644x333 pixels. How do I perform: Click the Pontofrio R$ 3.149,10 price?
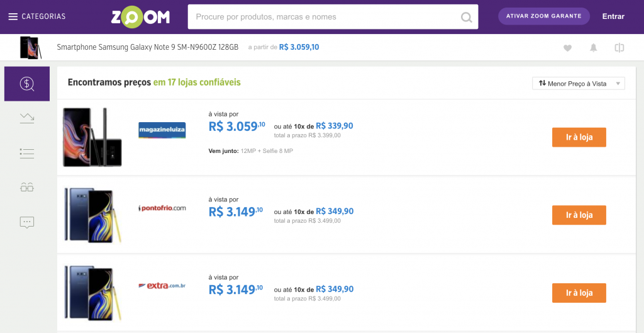pyautogui.click(x=236, y=212)
